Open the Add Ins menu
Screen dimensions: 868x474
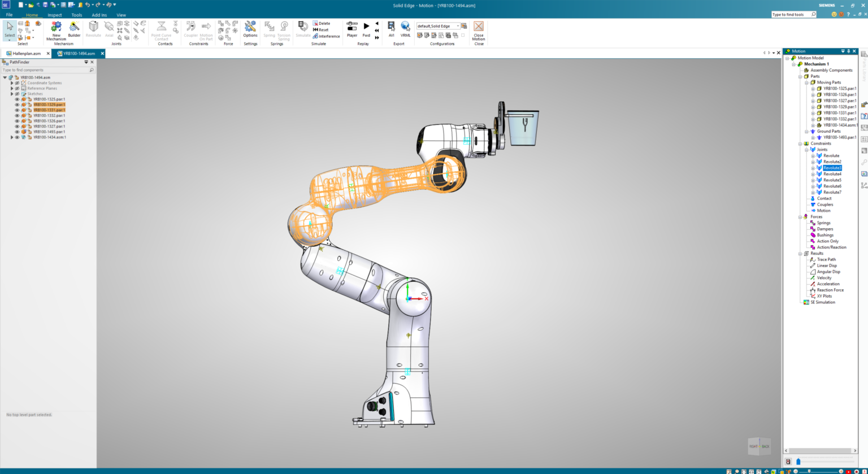point(99,15)
